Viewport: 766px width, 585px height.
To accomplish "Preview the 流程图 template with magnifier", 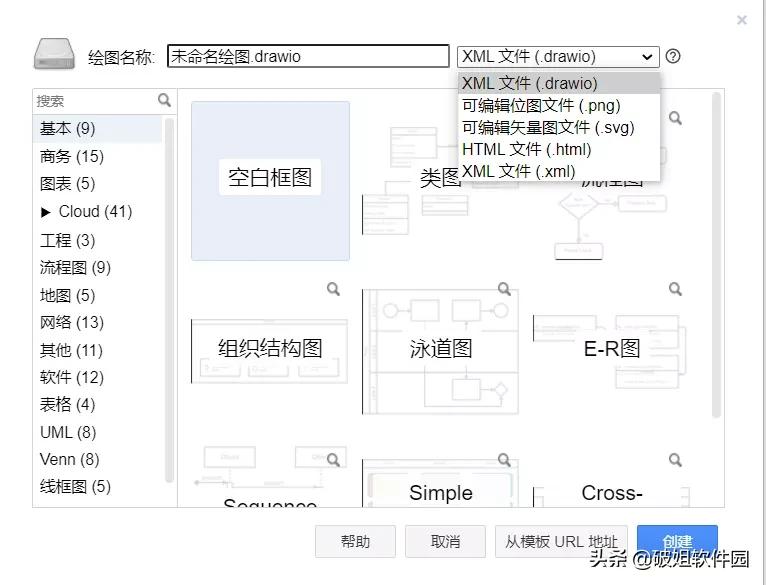I will (675, 118).
